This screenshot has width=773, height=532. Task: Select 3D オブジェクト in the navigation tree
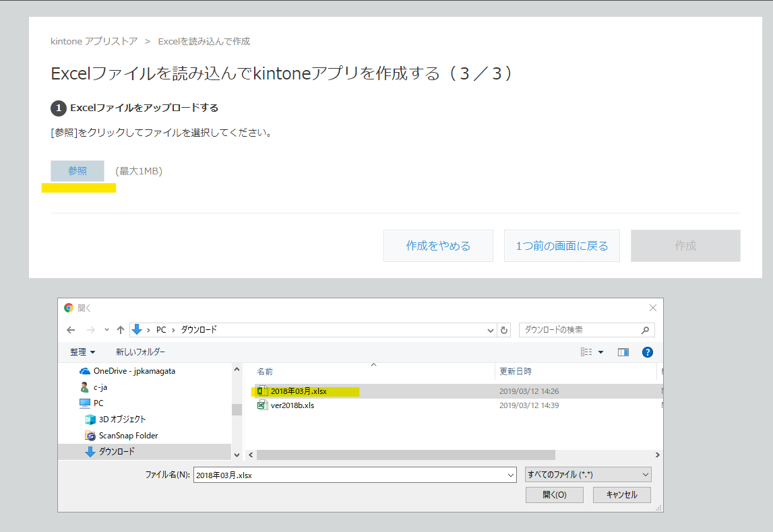click(x=122, y=419)
